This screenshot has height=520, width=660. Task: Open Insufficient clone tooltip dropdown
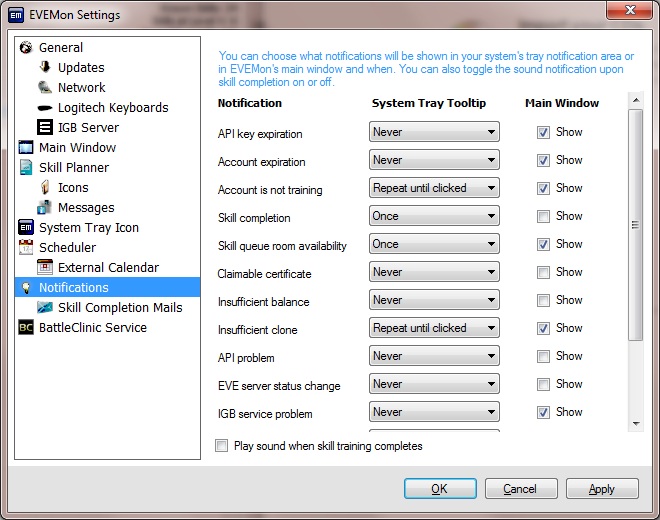[434, 328]
